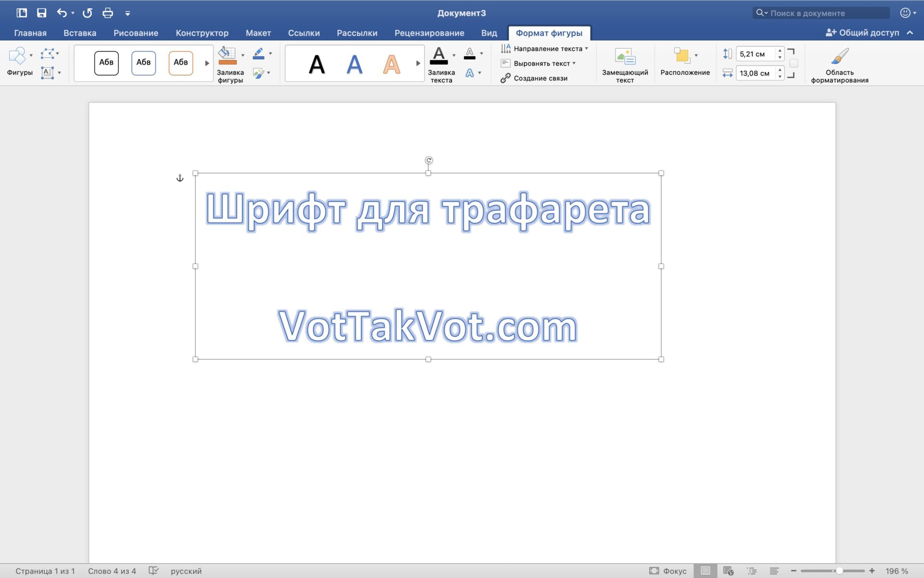924x578 pixels.
Task: Select the black A WordArt style
Action: tap(317, 64)
